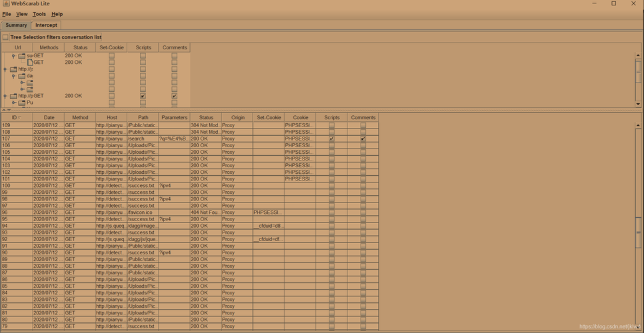Viewport: 644px width, 333px height.
Task: Select conversation ID 109 cell
Action: click(x=17, y=125)
